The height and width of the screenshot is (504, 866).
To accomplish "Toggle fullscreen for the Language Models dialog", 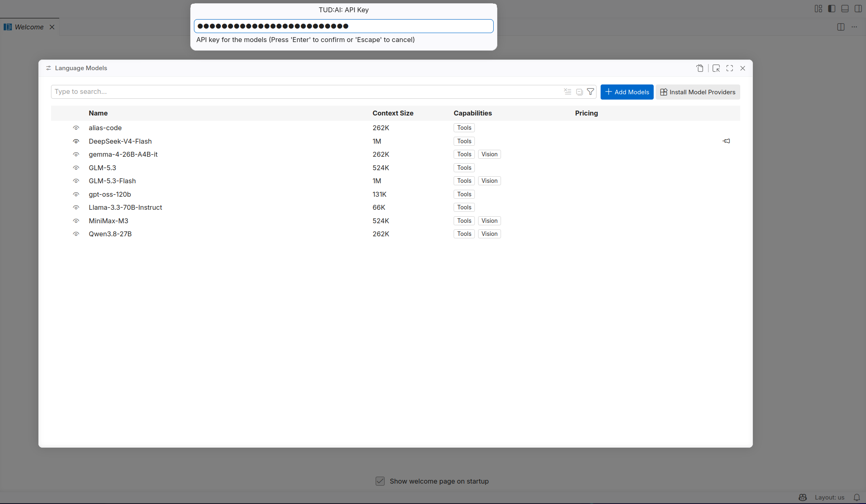I will pos(730,68).
